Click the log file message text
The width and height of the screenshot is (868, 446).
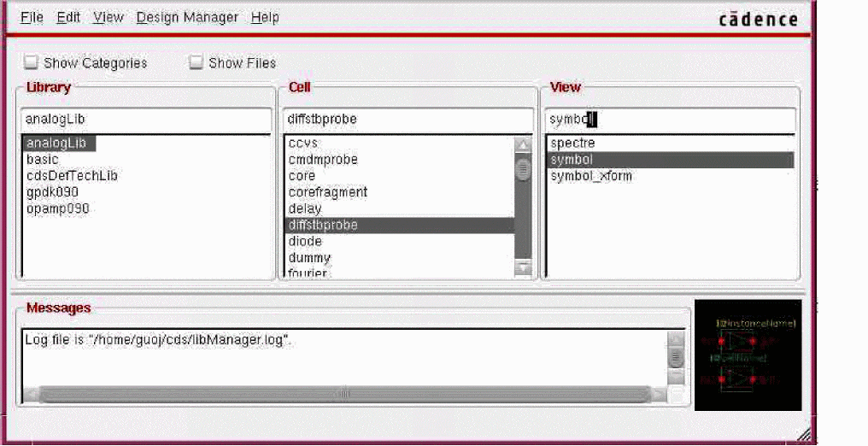(158, 340)
